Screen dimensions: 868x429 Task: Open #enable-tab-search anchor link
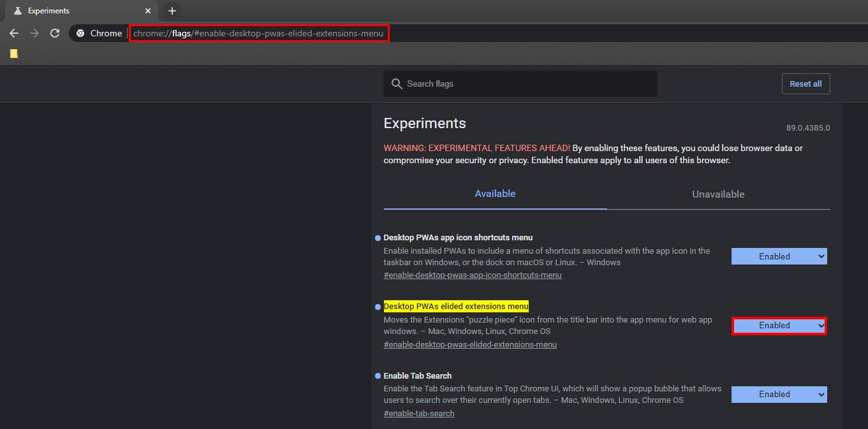point(419,413)
